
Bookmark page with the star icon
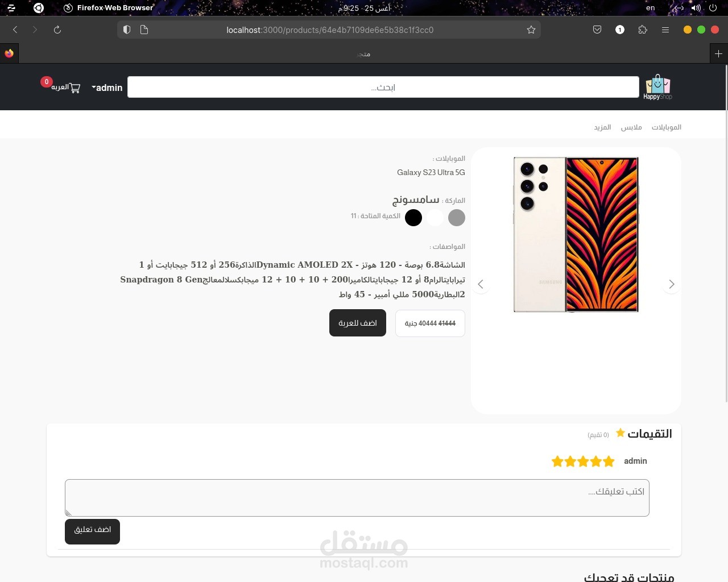531,30
